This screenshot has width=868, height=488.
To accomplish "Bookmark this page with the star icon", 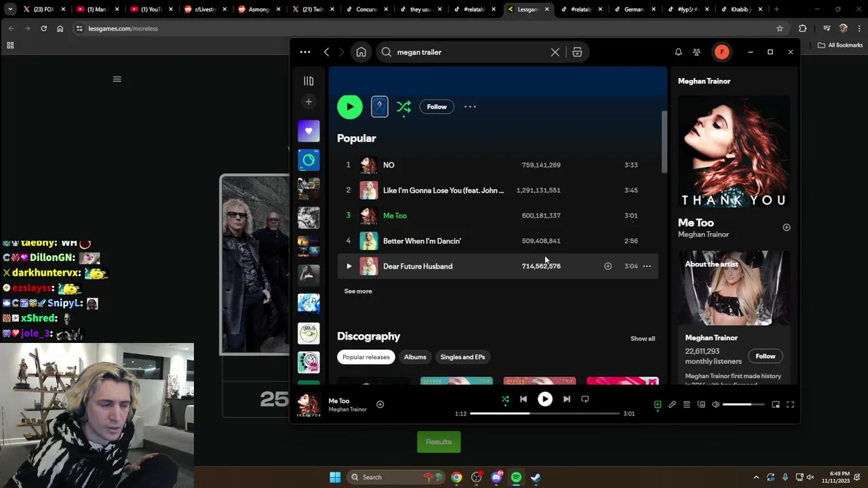I will [x=780, y=28].
